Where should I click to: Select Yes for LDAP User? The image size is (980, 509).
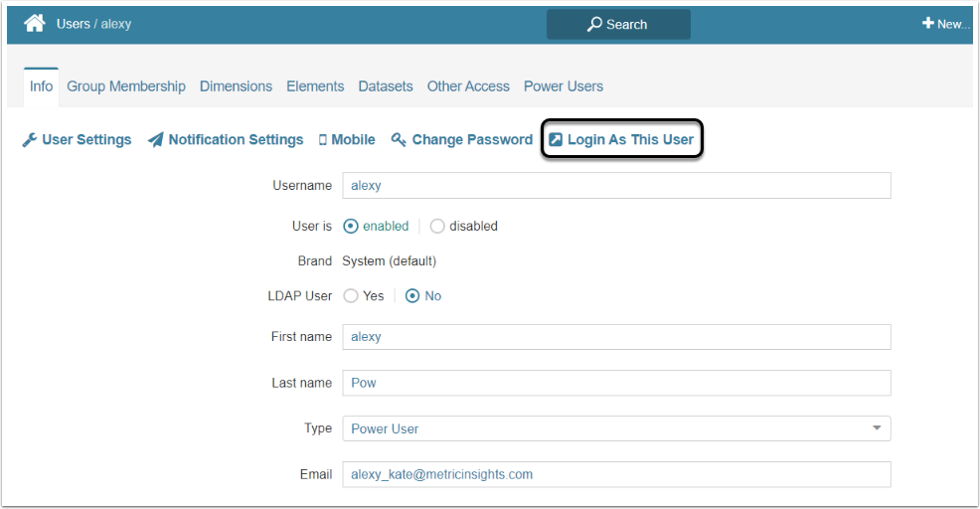point(351,295)
